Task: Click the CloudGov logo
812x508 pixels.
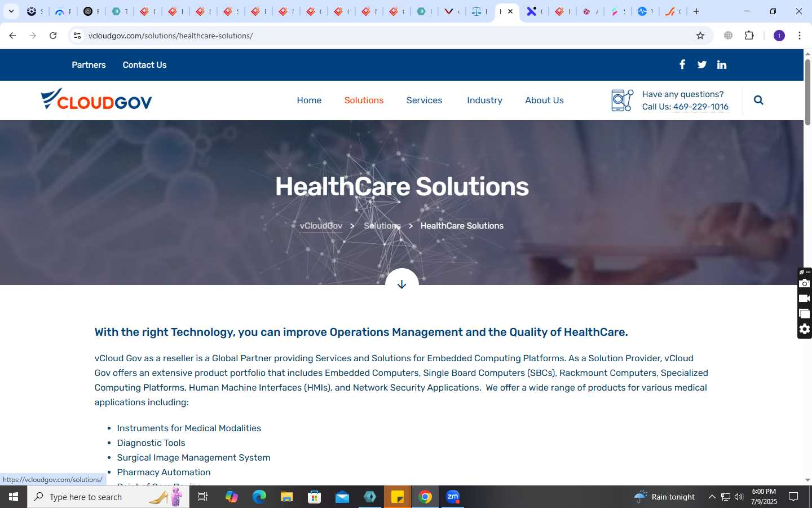Action: pyautogui.click(x=96, y=99)
